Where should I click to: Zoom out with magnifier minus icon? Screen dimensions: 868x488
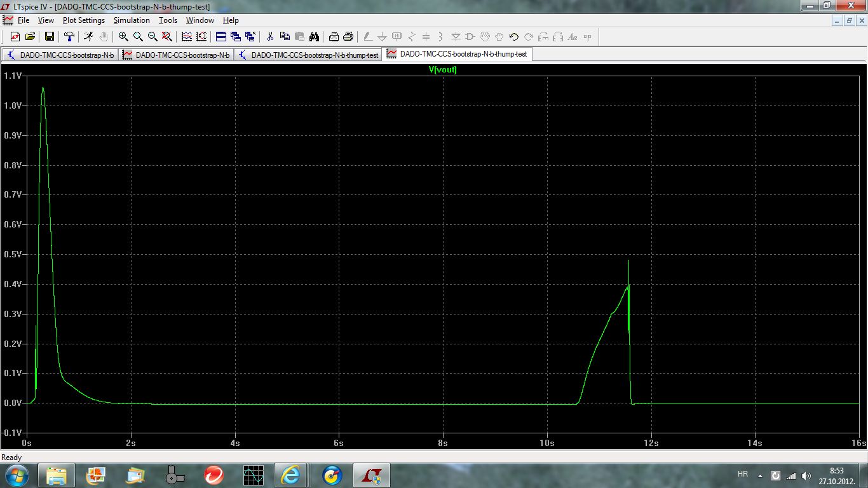point(153,37)
